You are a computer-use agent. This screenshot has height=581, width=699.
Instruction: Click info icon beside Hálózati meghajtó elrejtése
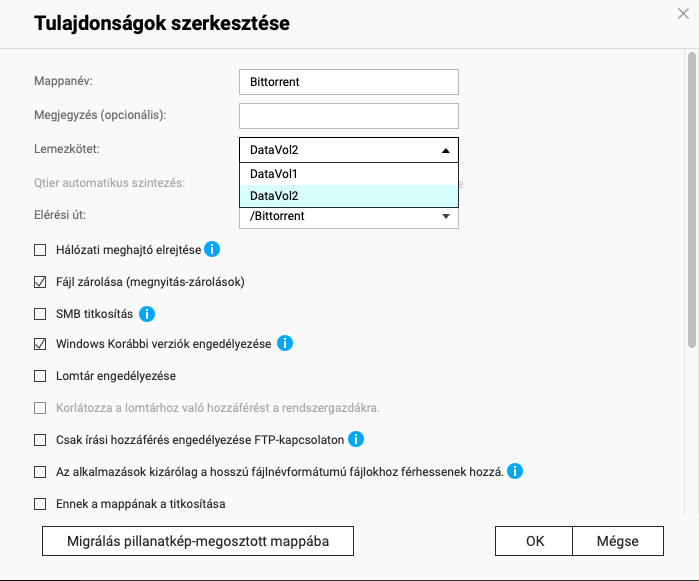pyautogui.click(x=212, y=249)
